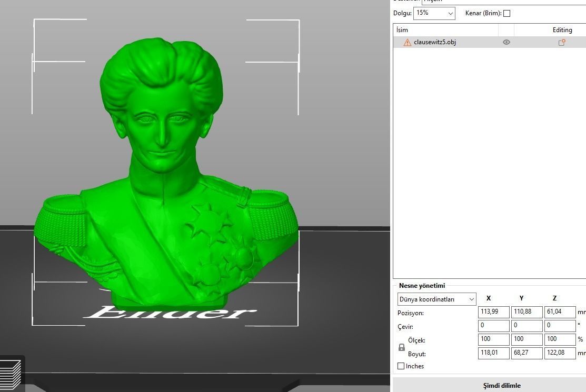Toggle visibility eye for clausewitz5.obj
Image resolution: width=586 pixels, height=392 pixels.
(506, 42)
